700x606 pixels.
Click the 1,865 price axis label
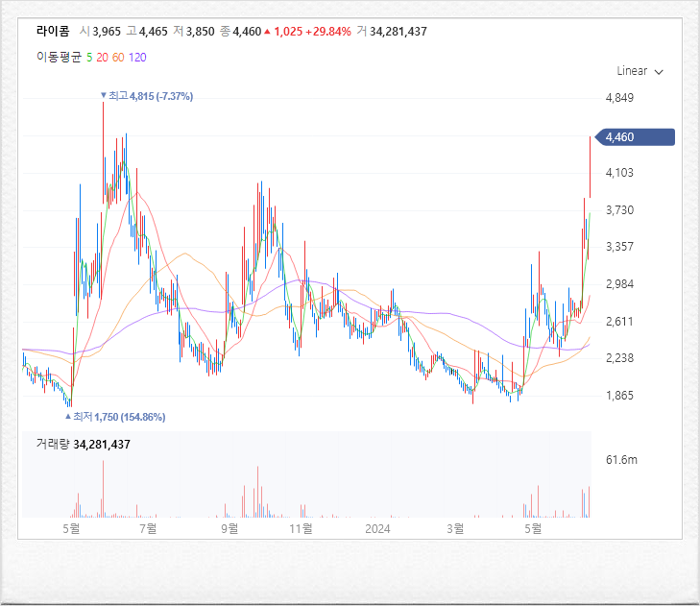(619, 396)
